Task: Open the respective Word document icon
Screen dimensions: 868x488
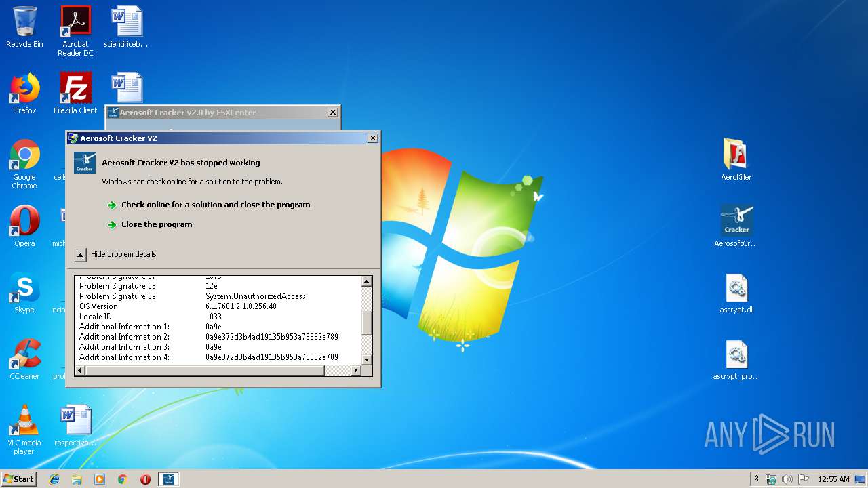Action: coord(75,426)
